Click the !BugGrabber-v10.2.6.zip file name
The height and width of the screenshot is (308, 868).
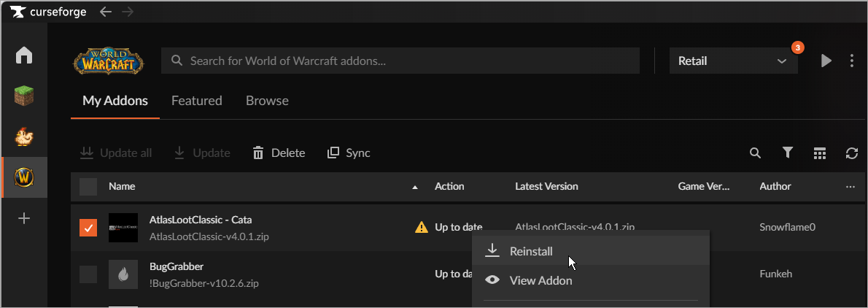coord(204,284)
